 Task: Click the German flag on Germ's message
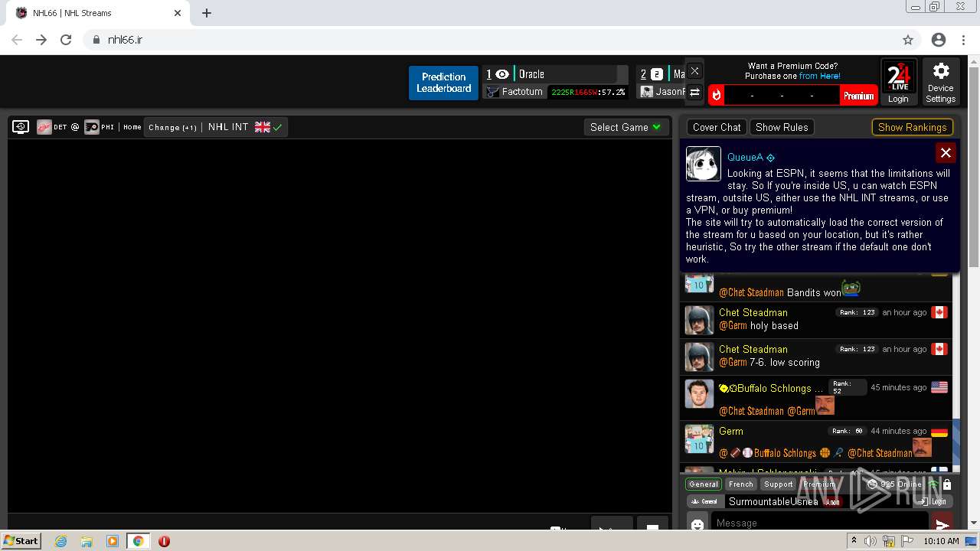[939, 431]
